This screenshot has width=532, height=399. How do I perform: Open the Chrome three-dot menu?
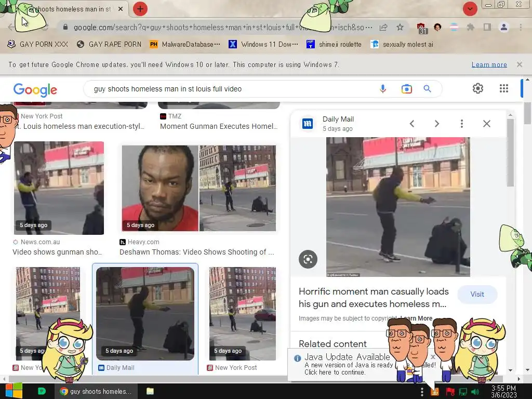[x=521, y=27]
